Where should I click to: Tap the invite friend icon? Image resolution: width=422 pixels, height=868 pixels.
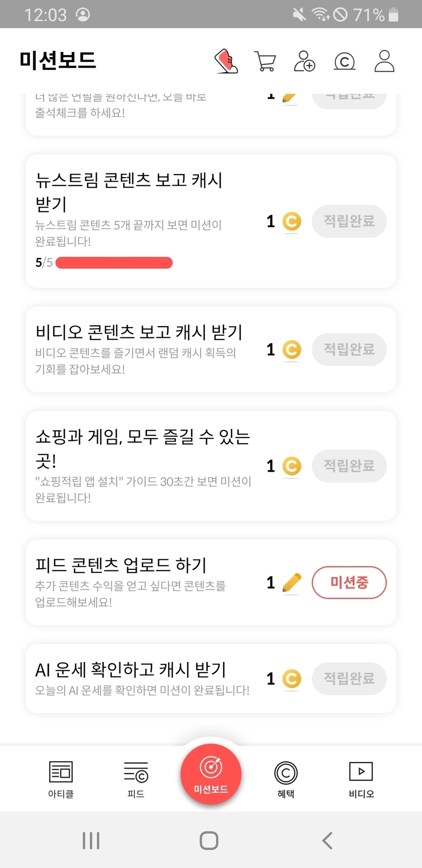305,61
